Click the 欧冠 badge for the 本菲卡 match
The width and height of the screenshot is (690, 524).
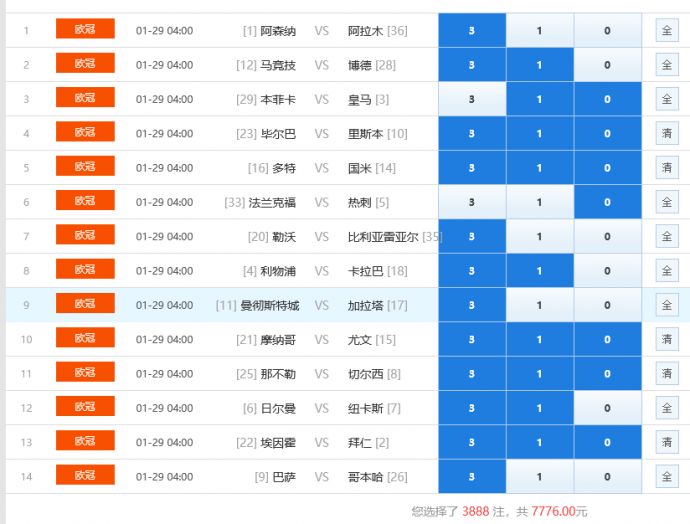point(85,99)
